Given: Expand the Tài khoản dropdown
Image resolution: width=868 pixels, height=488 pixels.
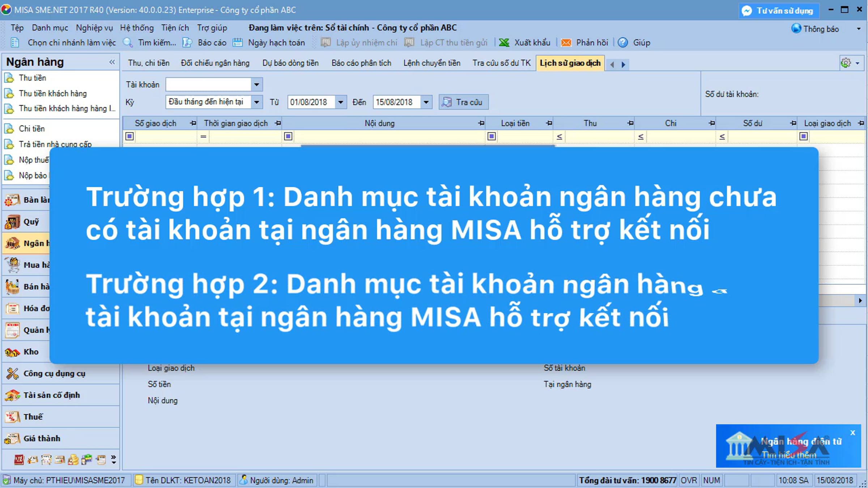Looking at the screenshot, I should click(x=256, y=85).
